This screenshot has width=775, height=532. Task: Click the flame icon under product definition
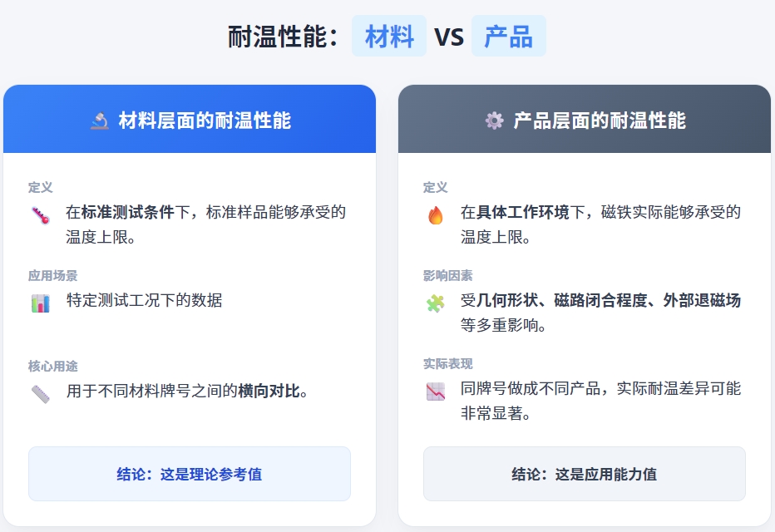436,216
